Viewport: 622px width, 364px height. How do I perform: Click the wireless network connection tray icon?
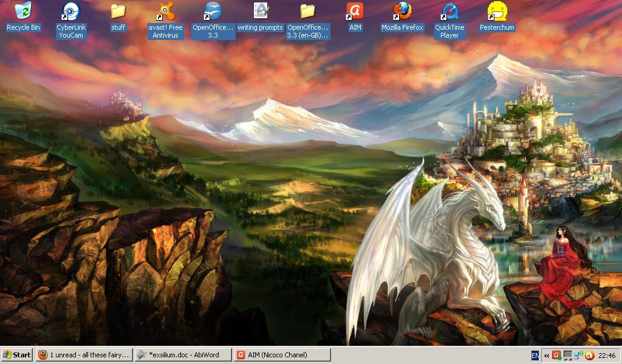[578, 355]
